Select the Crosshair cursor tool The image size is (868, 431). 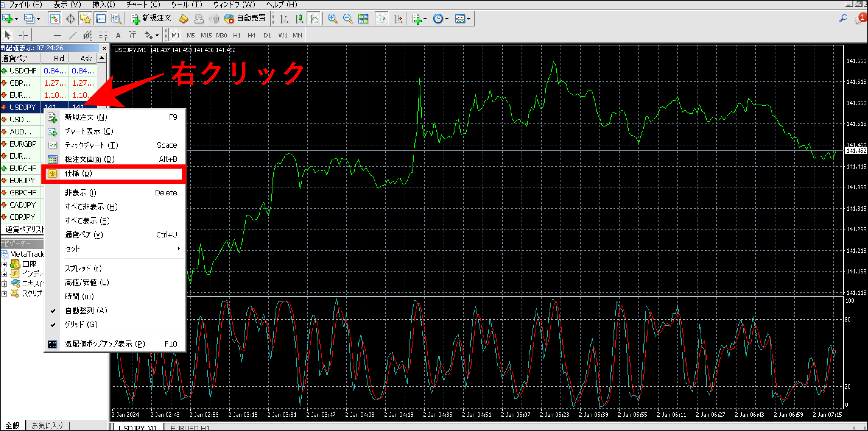23,35
